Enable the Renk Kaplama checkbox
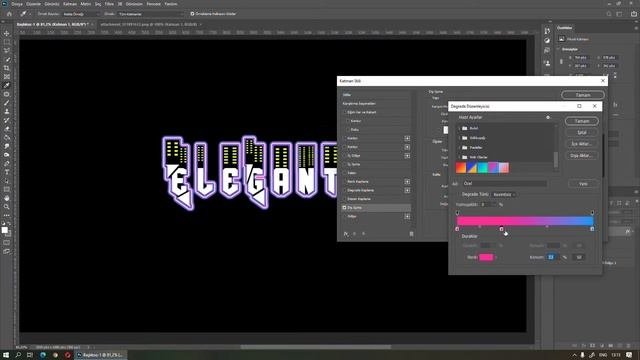This screenshot has width=640, height=360. (344, 182)
